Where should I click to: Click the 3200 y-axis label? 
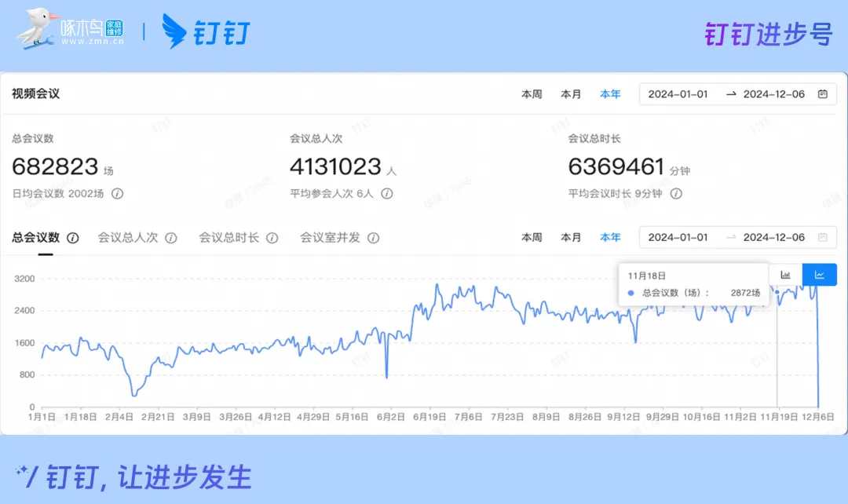click(x=24, y=279)
